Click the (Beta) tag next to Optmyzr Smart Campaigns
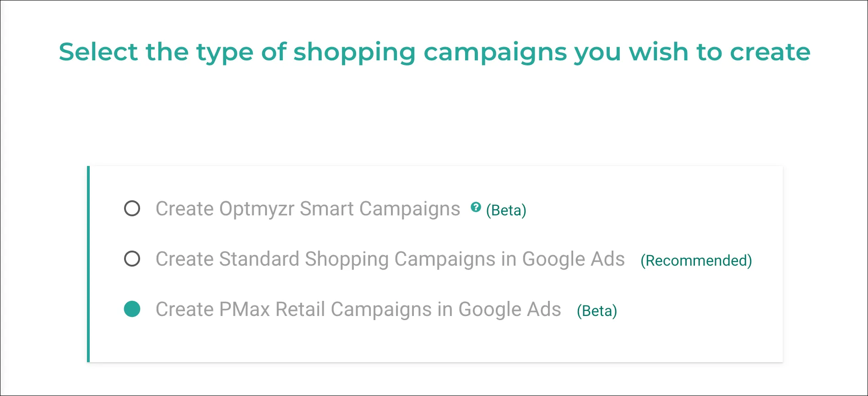The height and width of the screenshot is (396, 868). 506,210
